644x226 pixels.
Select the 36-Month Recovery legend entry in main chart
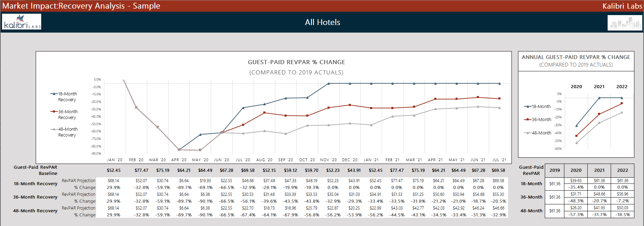tap(64, 115)
